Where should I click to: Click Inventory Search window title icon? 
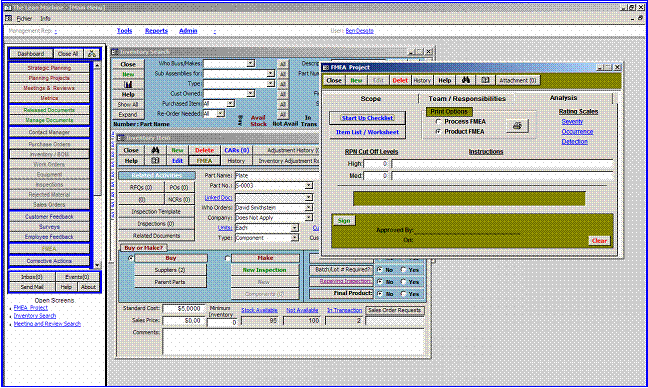pyautogui.click(x=115, y=52)
